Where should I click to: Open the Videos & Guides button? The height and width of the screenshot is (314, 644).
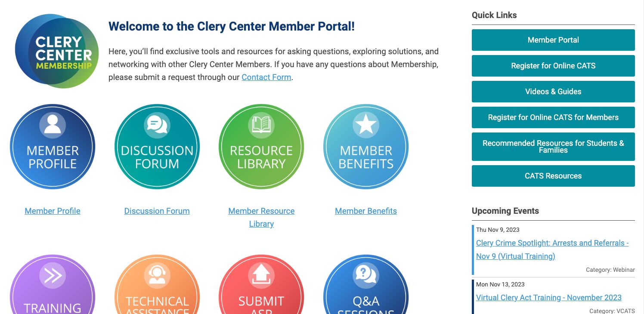[553, 92]
